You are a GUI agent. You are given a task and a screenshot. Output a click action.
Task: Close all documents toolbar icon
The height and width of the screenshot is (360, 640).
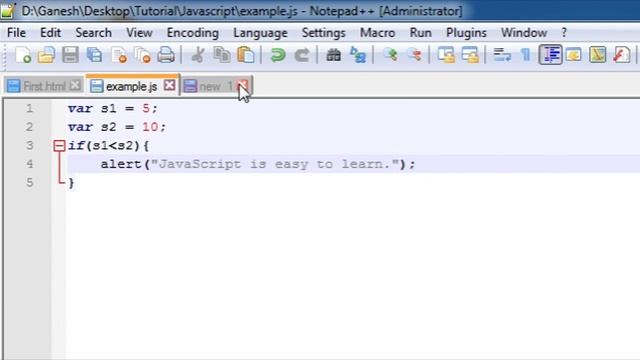click(142, 55)
